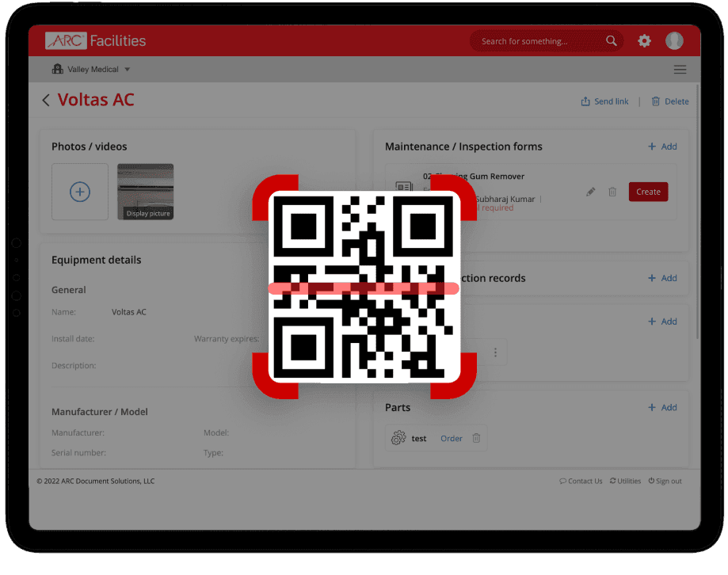The image size is (728, 575).
Task: Click the gear icon next to the test part
Action: pyautogui.click(x=398, y=438)
